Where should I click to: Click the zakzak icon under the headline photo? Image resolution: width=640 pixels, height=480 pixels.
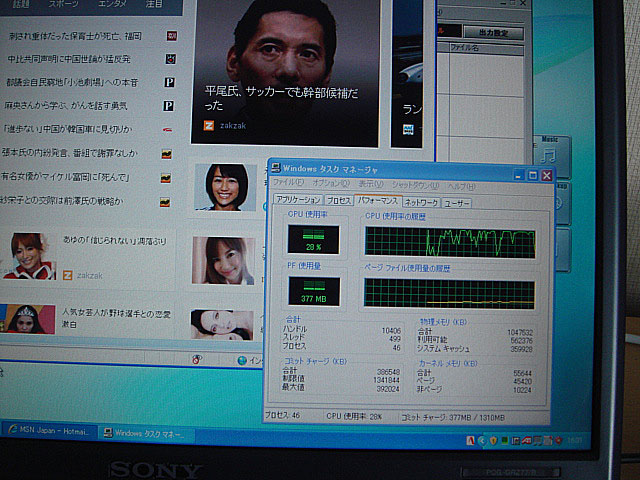[209, 126]
